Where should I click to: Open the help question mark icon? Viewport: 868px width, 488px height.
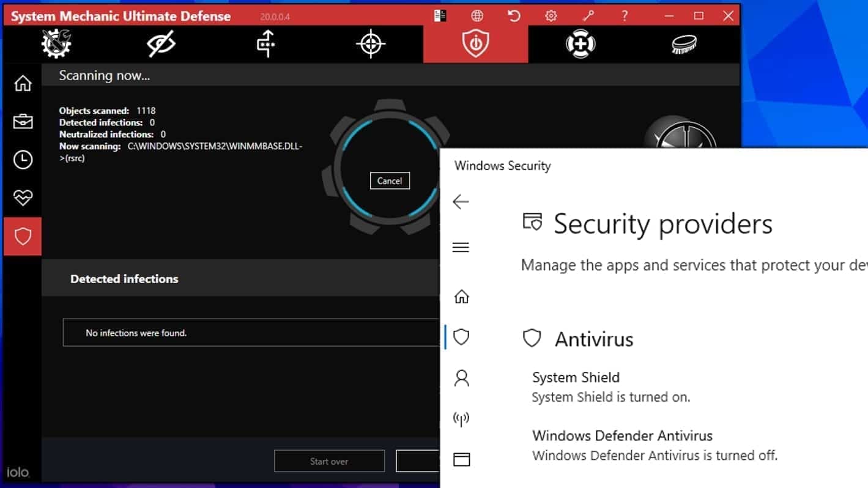pyautogui.click(x=625, y=16)
